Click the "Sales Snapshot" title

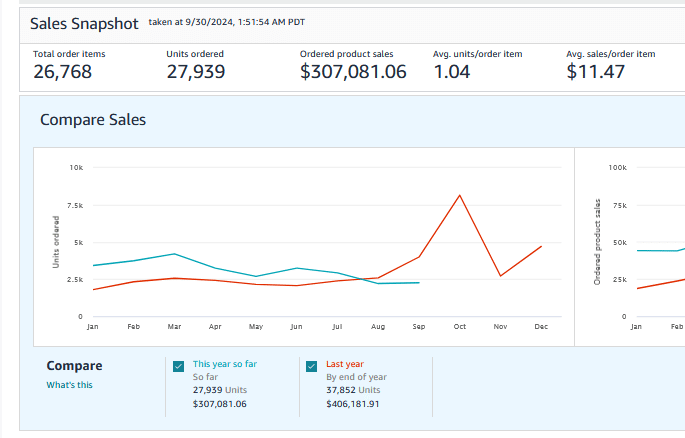pyautogui.click(x=84, y=23)
